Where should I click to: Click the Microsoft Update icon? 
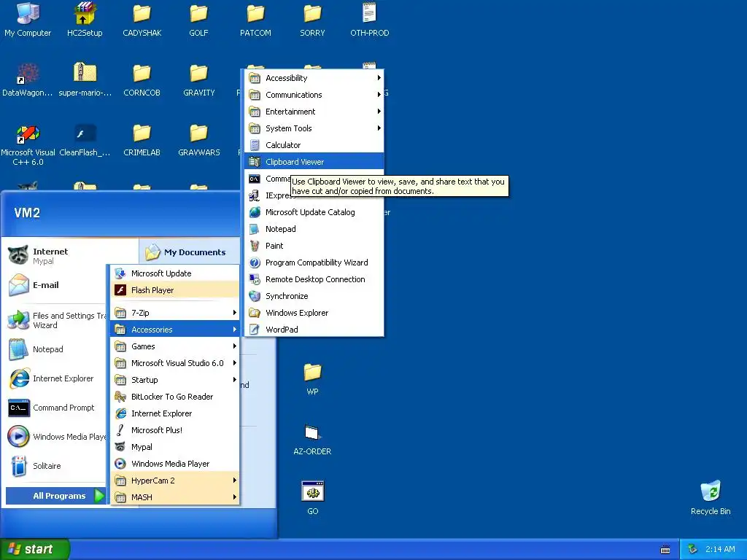120,273
